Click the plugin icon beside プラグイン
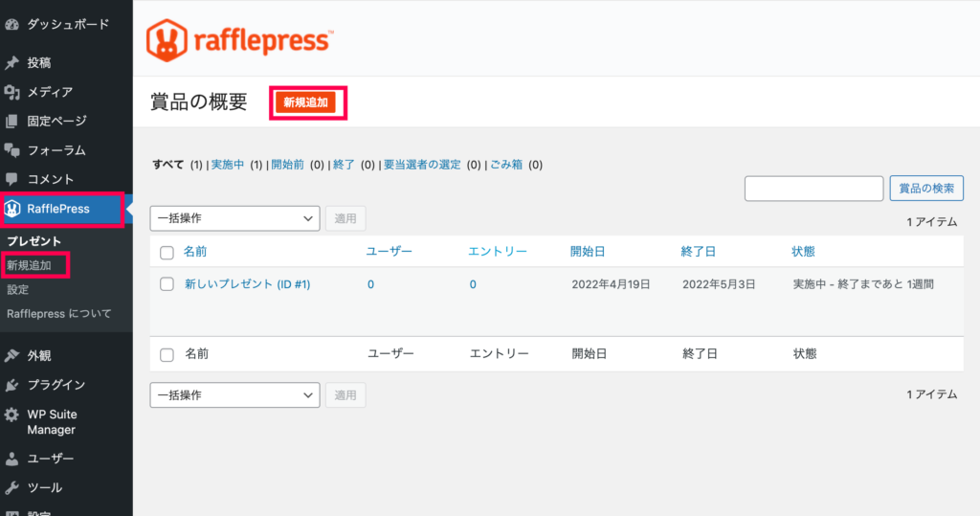Image resolution: width=980 pixels, height=516 pixels. (x=11, y=385)
